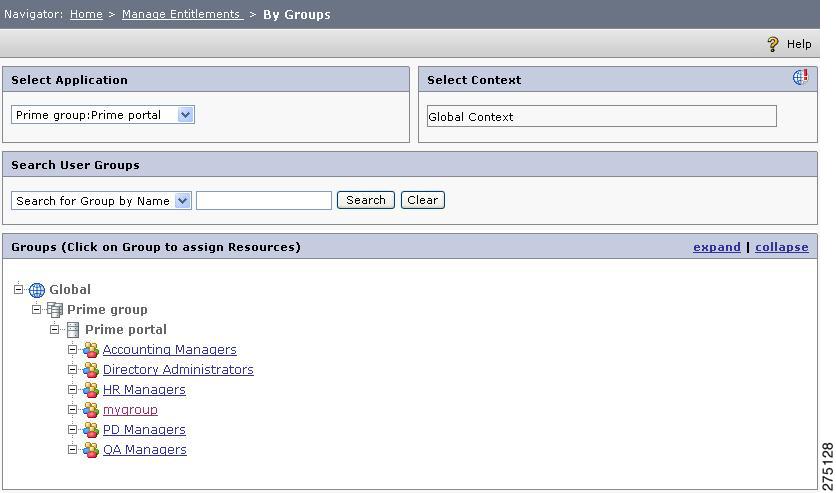Open the Directory Administrators group link
Screen dimensions: 836x493
(178, 369)
